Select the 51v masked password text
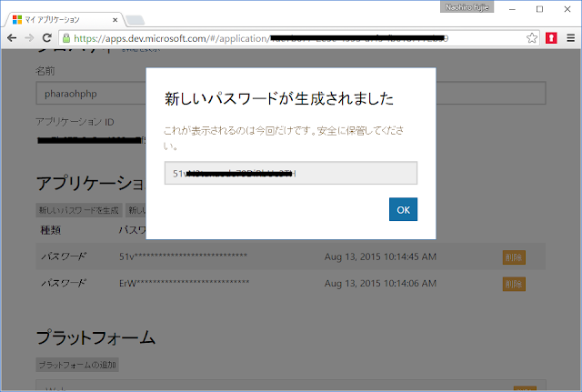The width and height of the screenshot is (582, 392). (184, 256)
